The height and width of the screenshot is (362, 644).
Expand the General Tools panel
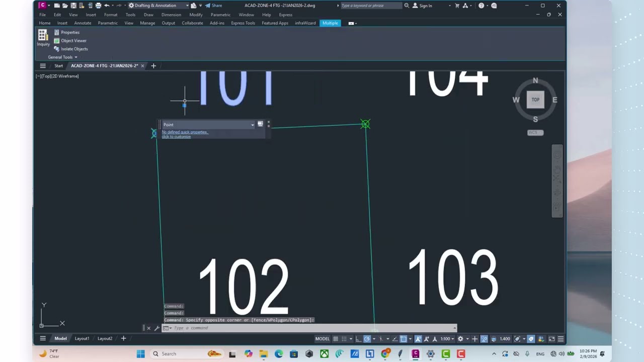pyautogui.click(x=62, y=57)
